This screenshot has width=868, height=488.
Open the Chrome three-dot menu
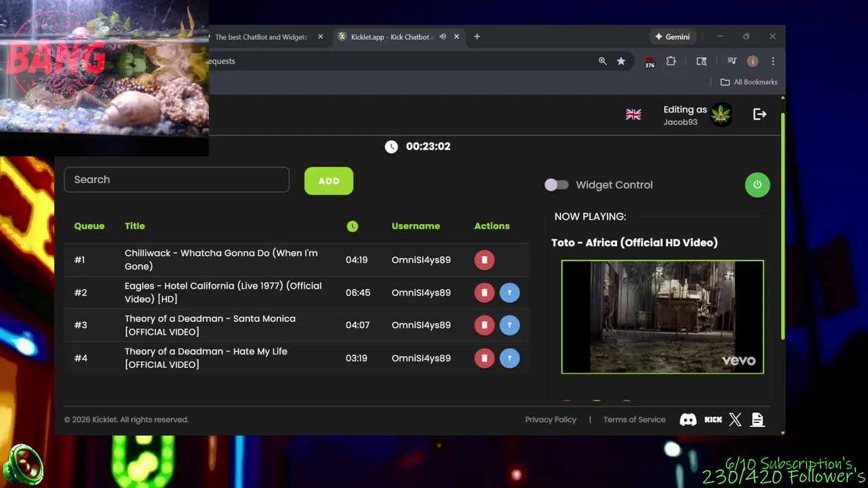(773, 61)
